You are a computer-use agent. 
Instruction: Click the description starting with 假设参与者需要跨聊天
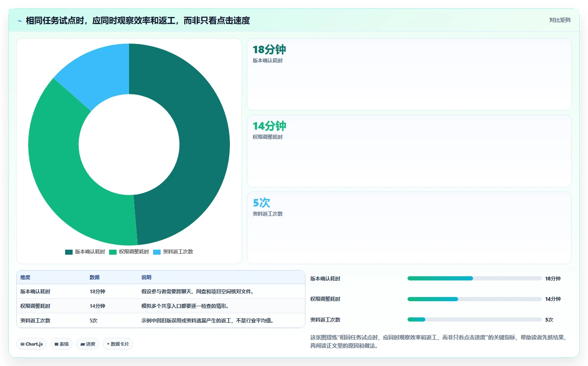click(198, 292)
